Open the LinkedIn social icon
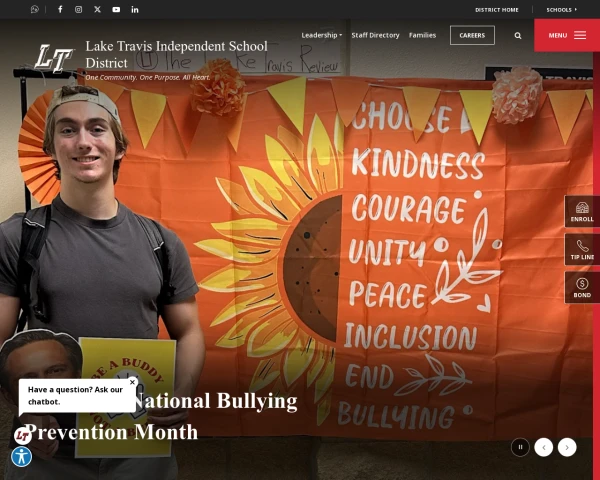Image resolution: width=600 pixels, height=480 pixels. [x=135, y=10]
